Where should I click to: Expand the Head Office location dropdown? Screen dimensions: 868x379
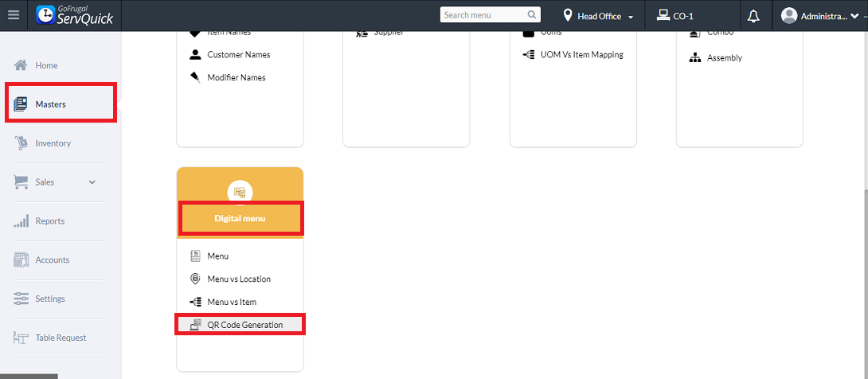coord(631,18)
